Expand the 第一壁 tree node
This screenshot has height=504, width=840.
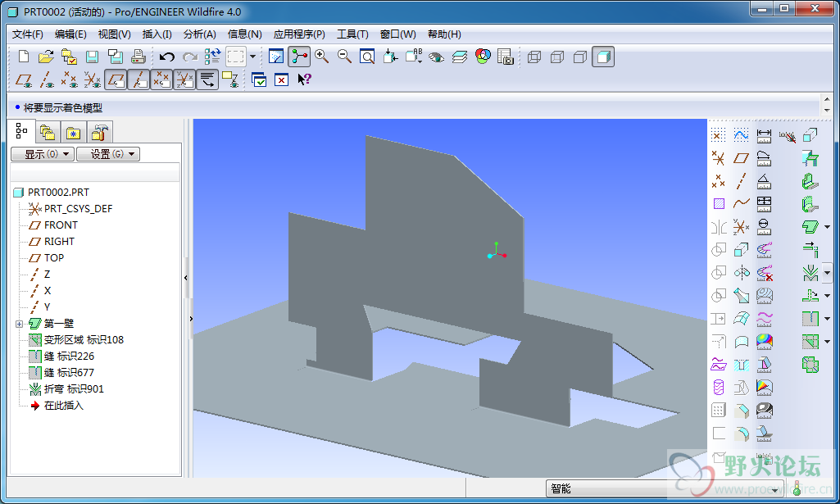(20, 324)
